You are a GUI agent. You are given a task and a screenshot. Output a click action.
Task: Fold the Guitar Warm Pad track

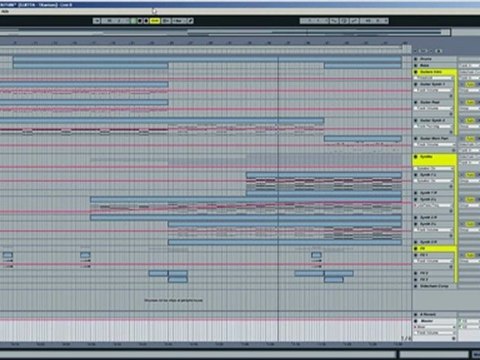416,138
